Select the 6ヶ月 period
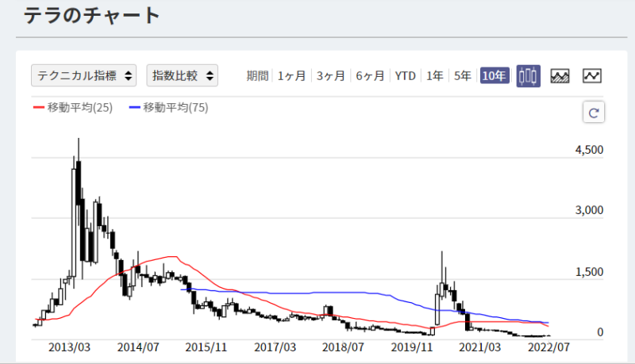This screenshot has height=364, width=635. 370,75
